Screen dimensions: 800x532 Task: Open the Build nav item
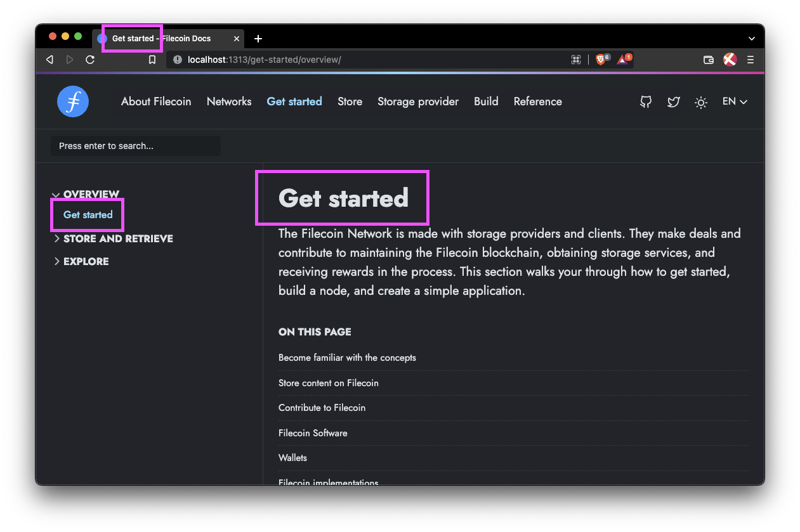pyautogui.click(x=486, y=101)
